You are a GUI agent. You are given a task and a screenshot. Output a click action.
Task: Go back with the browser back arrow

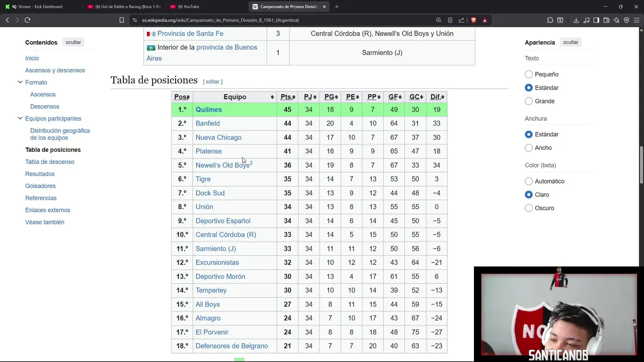pyautogui.click(x=8, y=20)
